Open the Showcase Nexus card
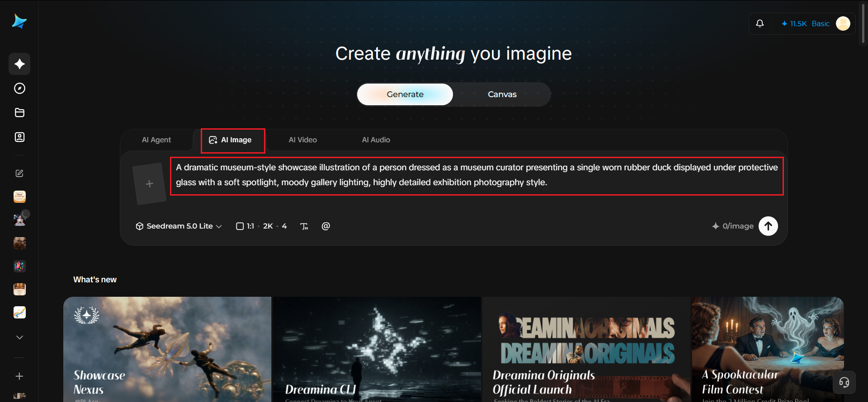868x402 pixels. 167,349
